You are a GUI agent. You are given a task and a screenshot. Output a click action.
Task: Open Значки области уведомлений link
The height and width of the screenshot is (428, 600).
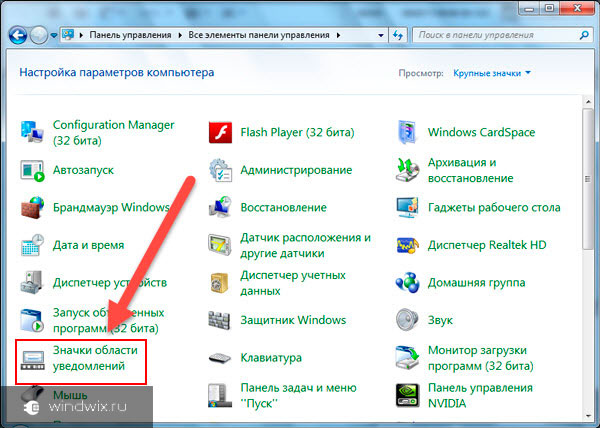[x=95, y=358]
